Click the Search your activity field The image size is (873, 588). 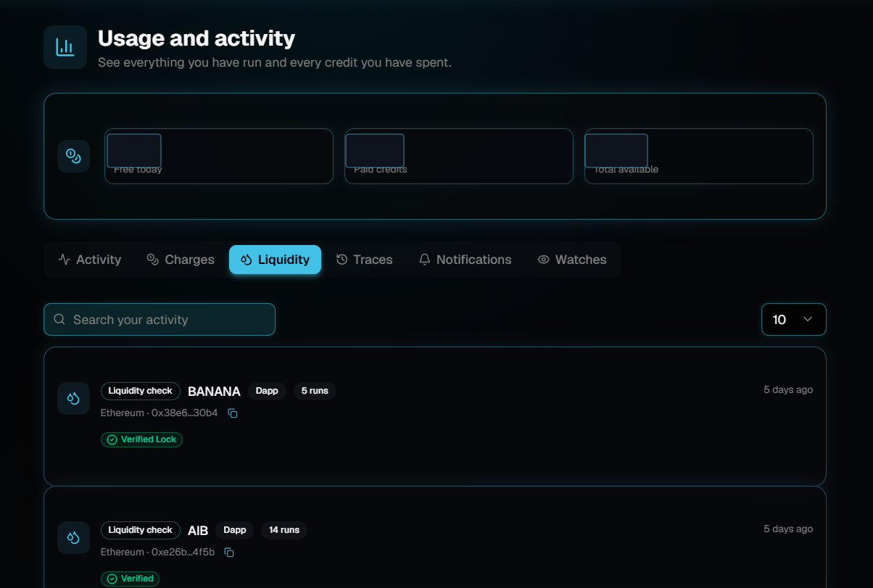tap(160, 320)
